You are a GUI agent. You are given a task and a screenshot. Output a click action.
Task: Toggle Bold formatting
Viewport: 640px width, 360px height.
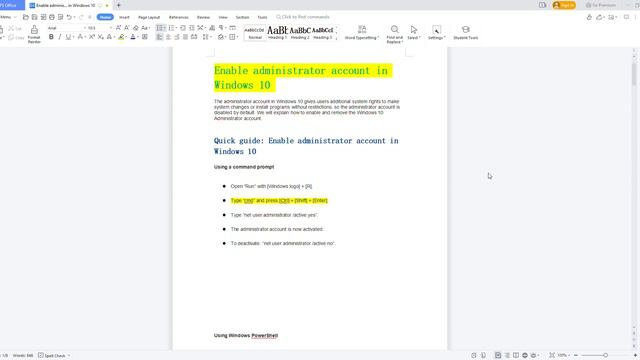coord(51,37)
